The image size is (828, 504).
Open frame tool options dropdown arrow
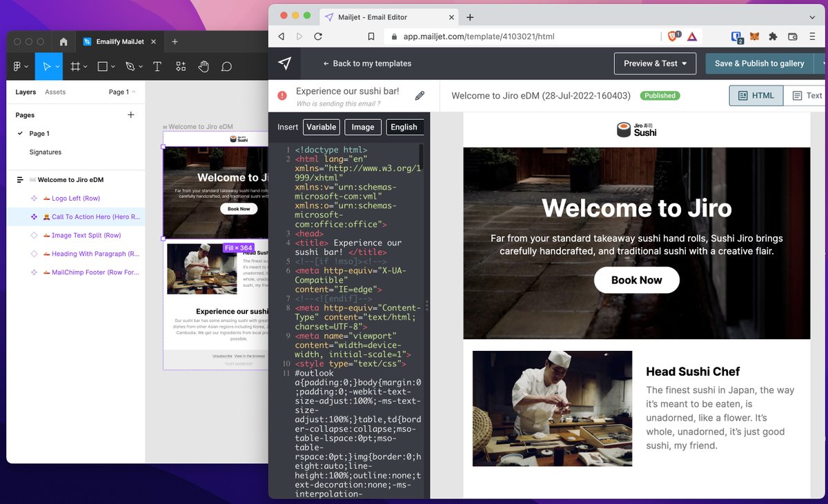pyautogui.click(x=86, y=67)
